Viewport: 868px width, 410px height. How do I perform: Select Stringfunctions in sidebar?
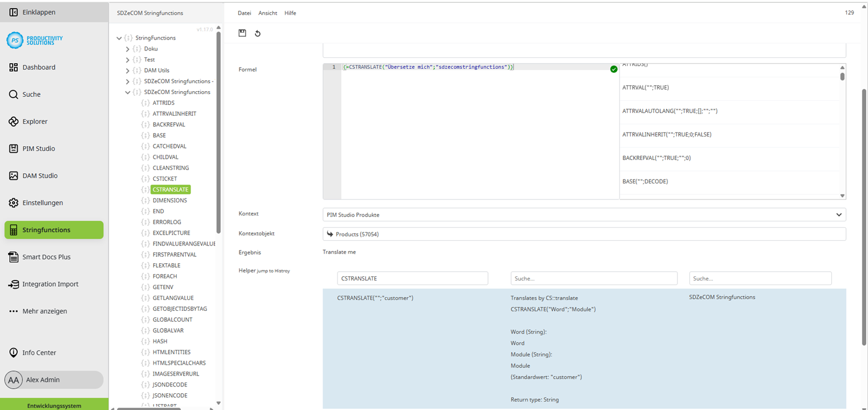(x=54, y=230)
